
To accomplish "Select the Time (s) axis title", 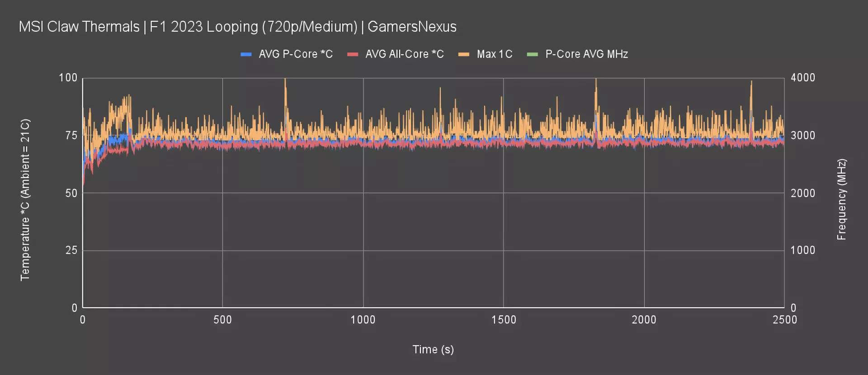I will [x=433, y=349].
